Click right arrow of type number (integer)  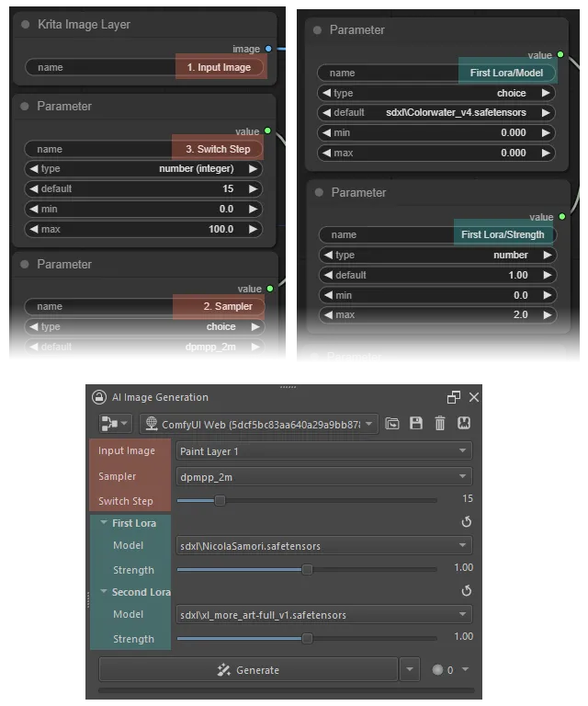click(x=254, y=169)
